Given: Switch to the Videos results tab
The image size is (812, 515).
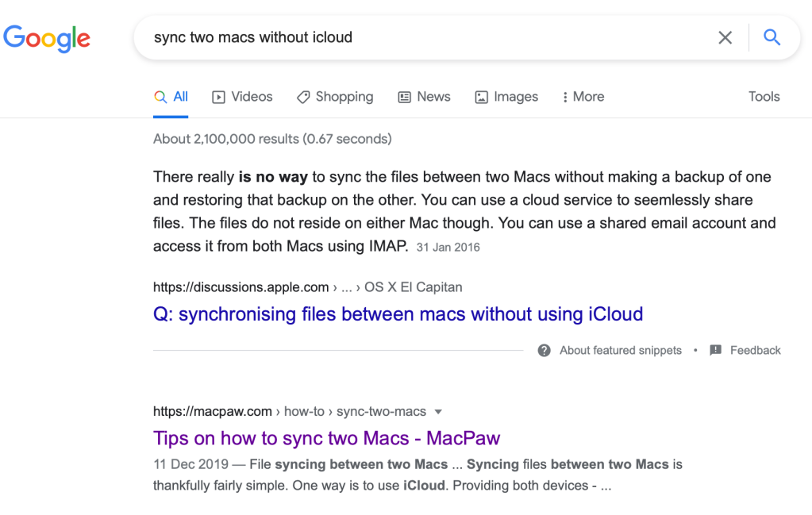Looking at the screenshot, I should pyautogui.click(x=242, y=97).
